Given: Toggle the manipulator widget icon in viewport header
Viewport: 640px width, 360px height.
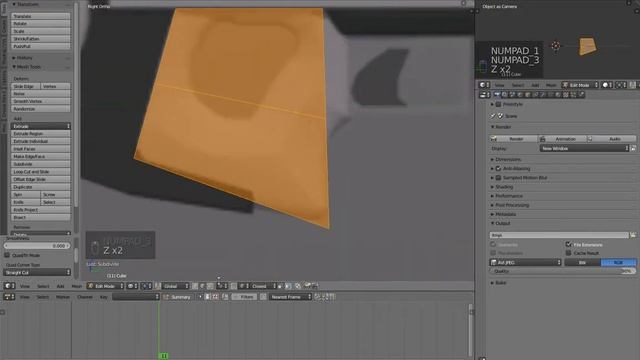Looking at the screenshot, I should coord(158,286).
